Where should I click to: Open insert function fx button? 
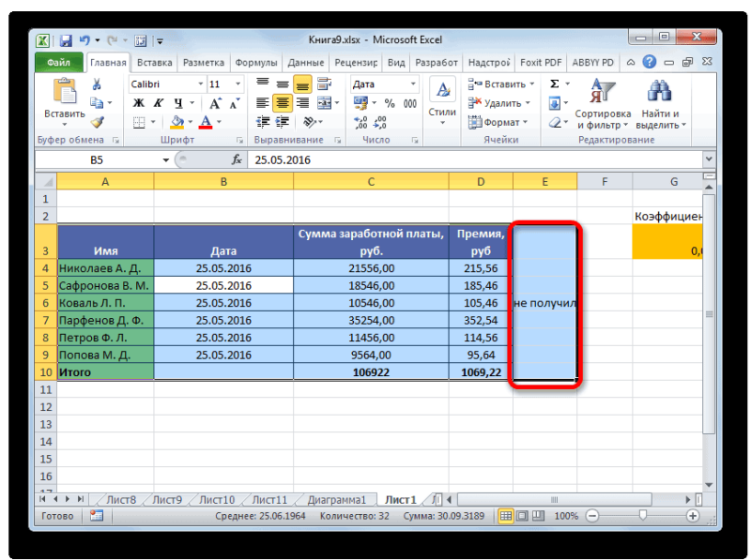[x=237, y=159]
